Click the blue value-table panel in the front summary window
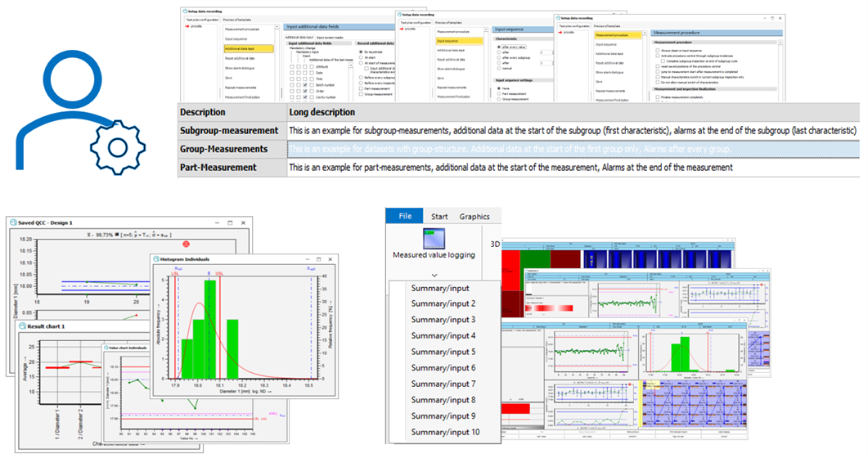The height and width of the screenshot is (458, 868). pos(694,404)
